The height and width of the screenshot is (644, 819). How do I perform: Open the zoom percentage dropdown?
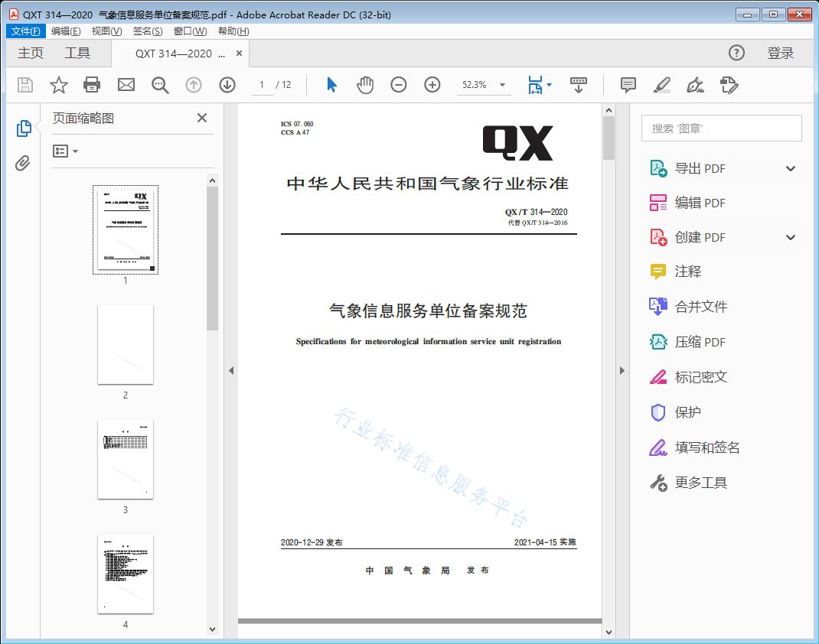[x=502, y=85]
